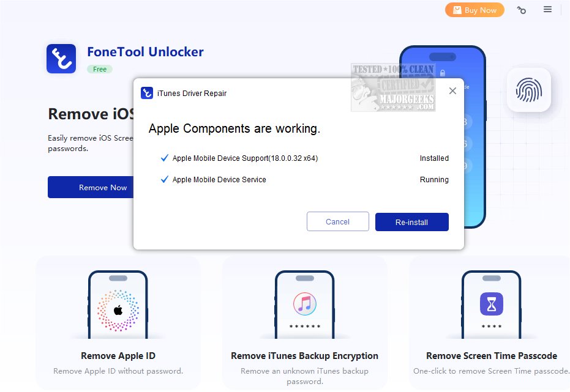Click the iTunes music note phone illustration

pyautogui.click(x=305, y=305)
